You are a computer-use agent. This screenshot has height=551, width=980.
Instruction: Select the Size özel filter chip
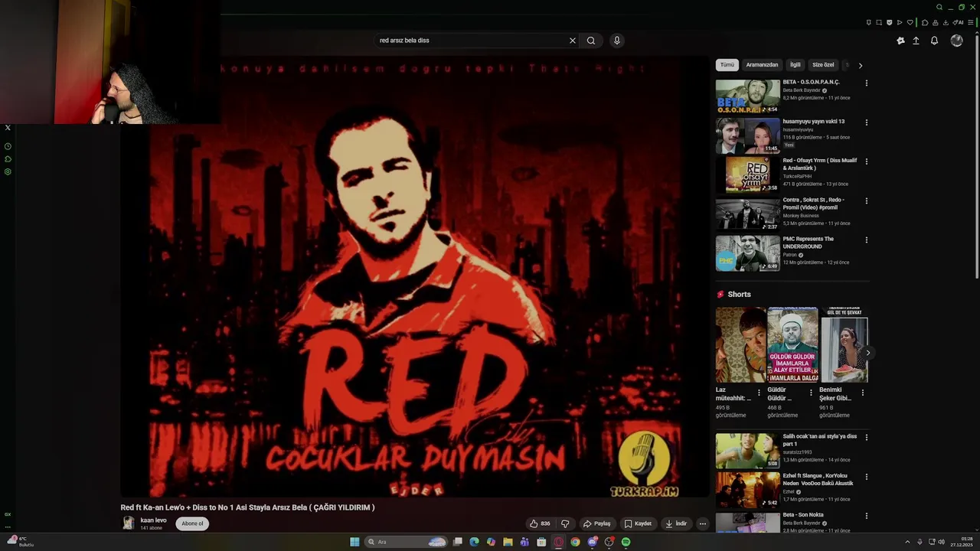pos(823,65)
